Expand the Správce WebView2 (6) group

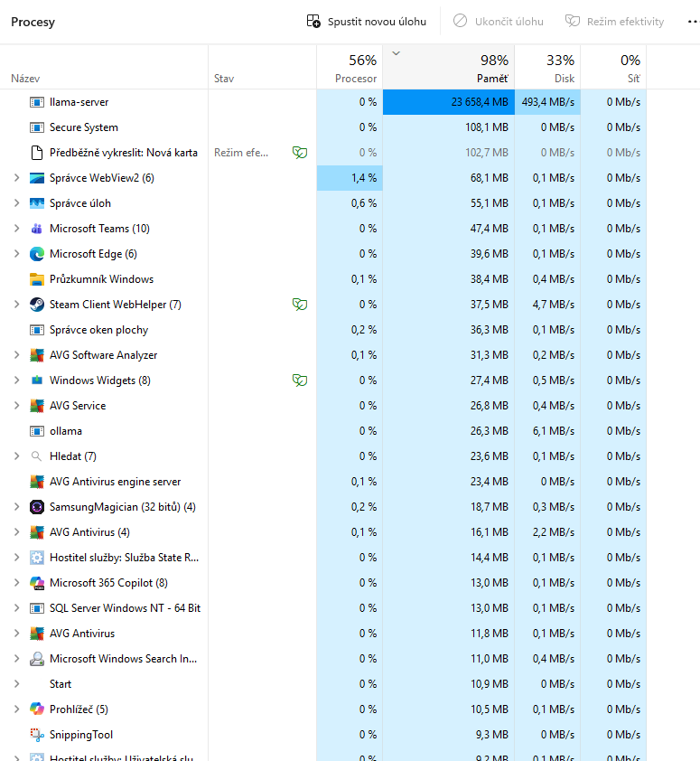[x=16, y=178]
